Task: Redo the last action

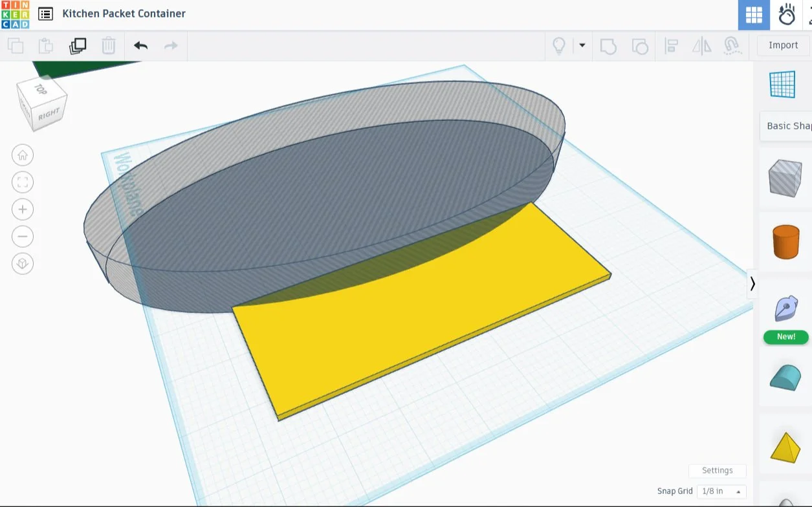Action: 171,46
